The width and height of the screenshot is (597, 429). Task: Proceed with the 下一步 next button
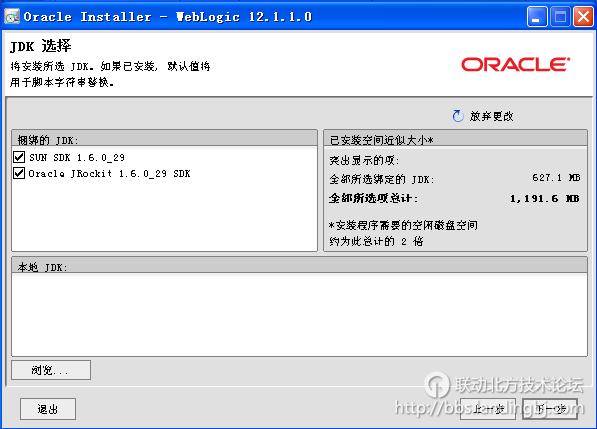[x=550, y=409]
